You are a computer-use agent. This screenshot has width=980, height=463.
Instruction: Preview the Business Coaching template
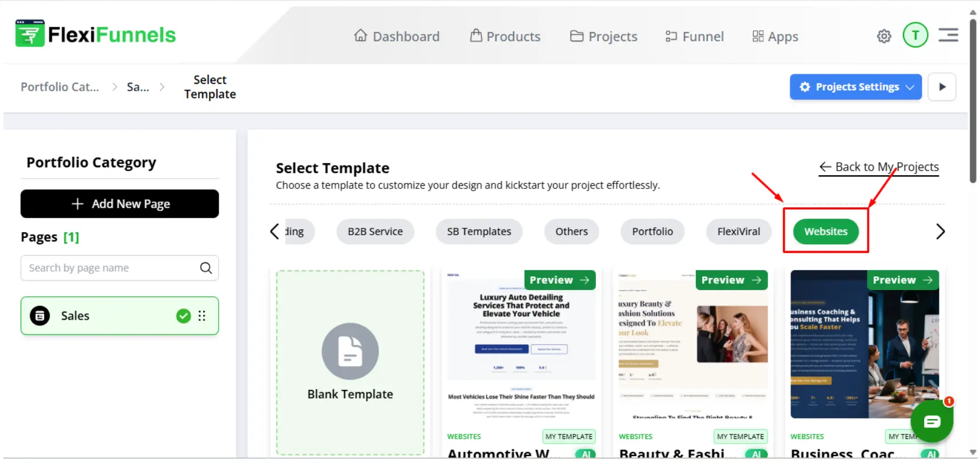(x=903, y=280)
